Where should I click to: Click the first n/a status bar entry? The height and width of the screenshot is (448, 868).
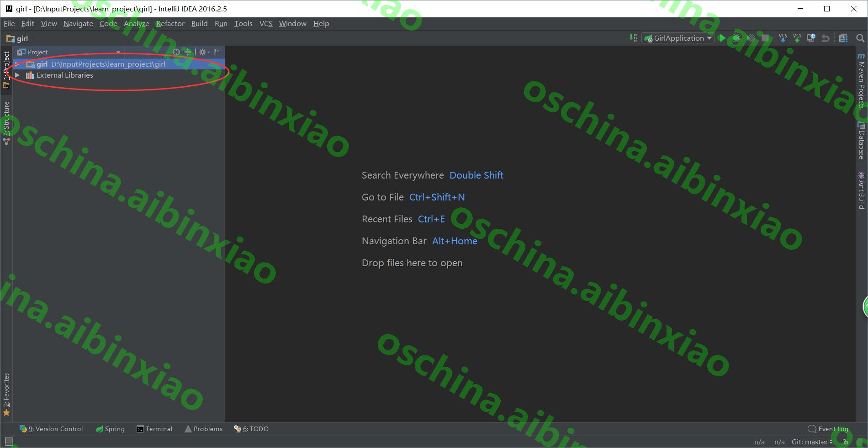759,442
